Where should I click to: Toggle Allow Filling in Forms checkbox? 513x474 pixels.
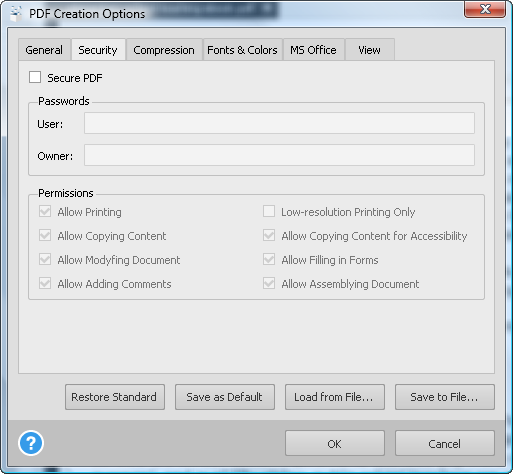[269, 259]
